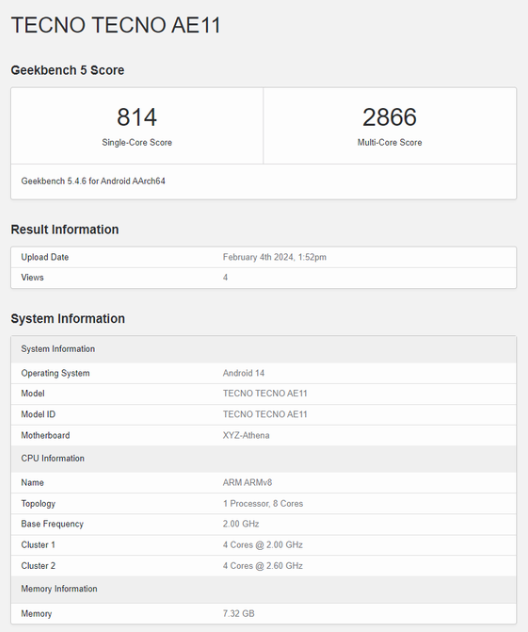Click the Geekbench 5.4.6 for Android AArch64 text
Screen dimensions: 528x632
[x=93, y=181]
